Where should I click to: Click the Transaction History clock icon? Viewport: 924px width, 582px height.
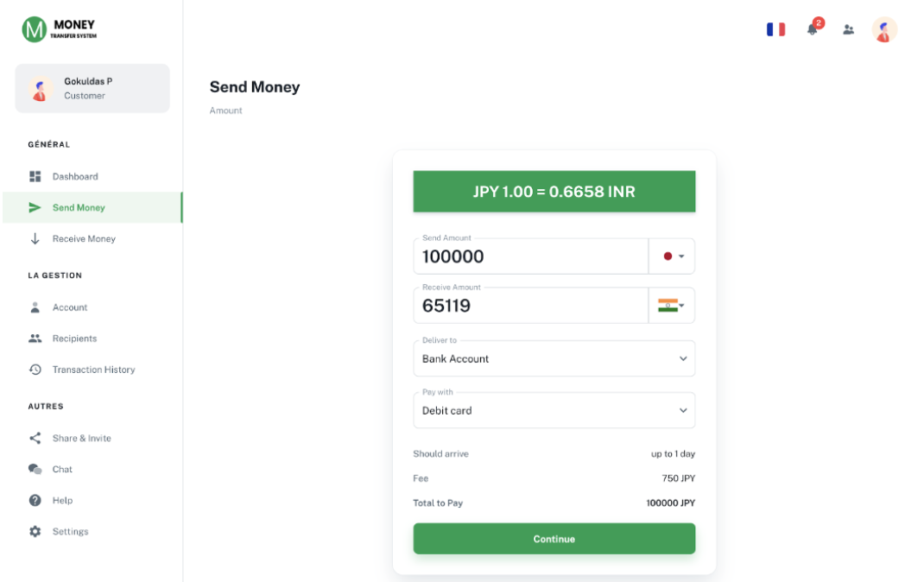(35, 370)
